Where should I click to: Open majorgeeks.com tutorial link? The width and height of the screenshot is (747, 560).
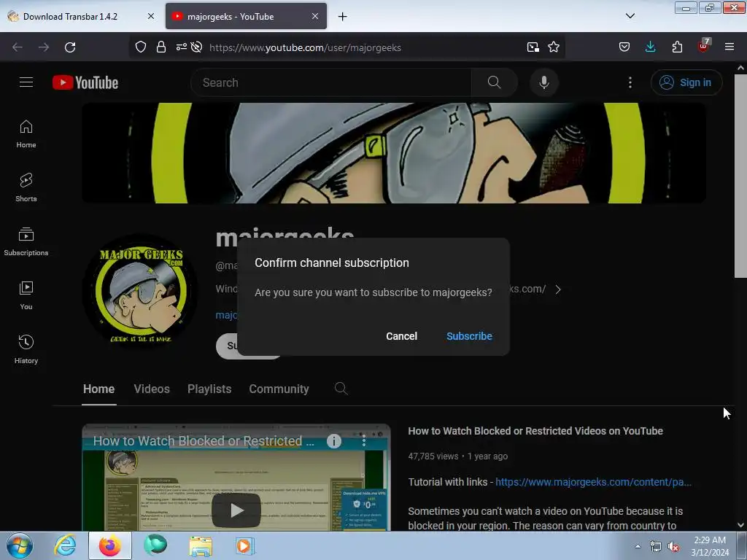coord(592,482)
